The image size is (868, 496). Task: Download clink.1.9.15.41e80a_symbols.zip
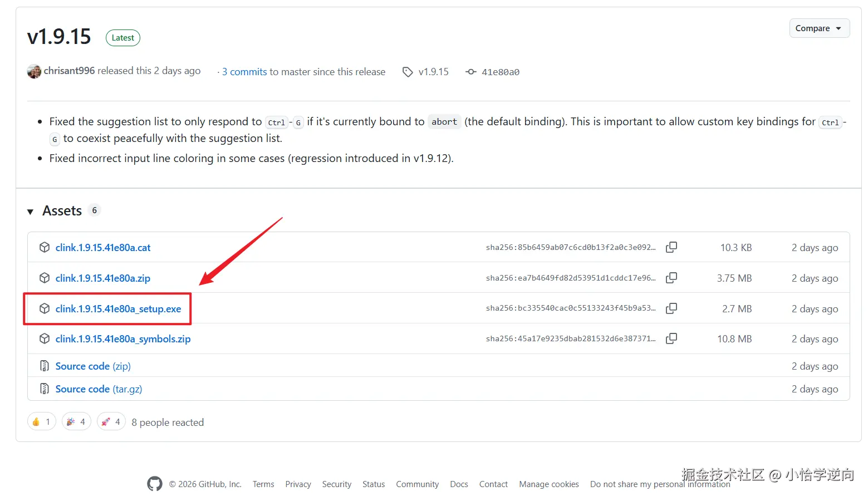(x=123, y=339)
